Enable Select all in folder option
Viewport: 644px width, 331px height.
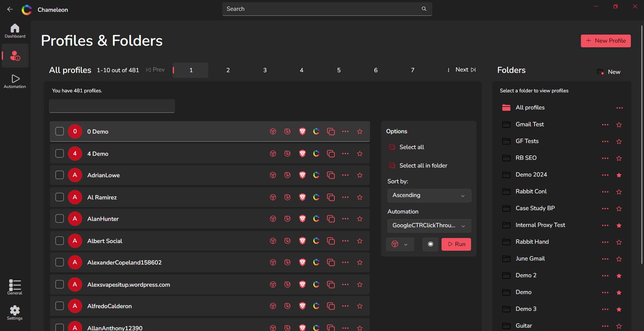coord(392,166)
